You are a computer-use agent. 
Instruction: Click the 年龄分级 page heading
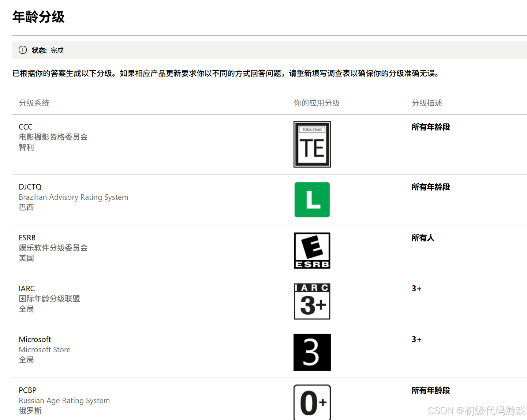pyautogui.click(x=38, y=17)
